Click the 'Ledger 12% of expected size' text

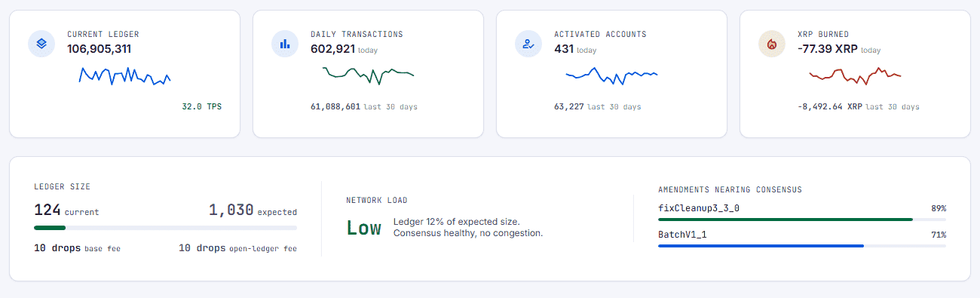pos(456,222)
